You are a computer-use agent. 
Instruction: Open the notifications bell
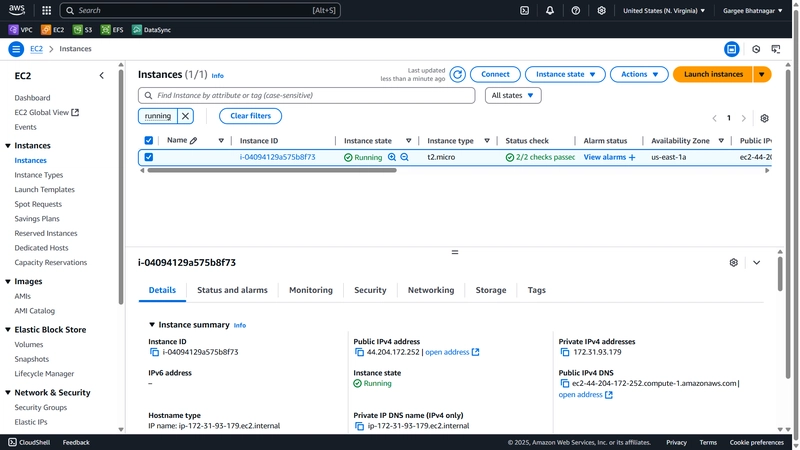[549, 10]
